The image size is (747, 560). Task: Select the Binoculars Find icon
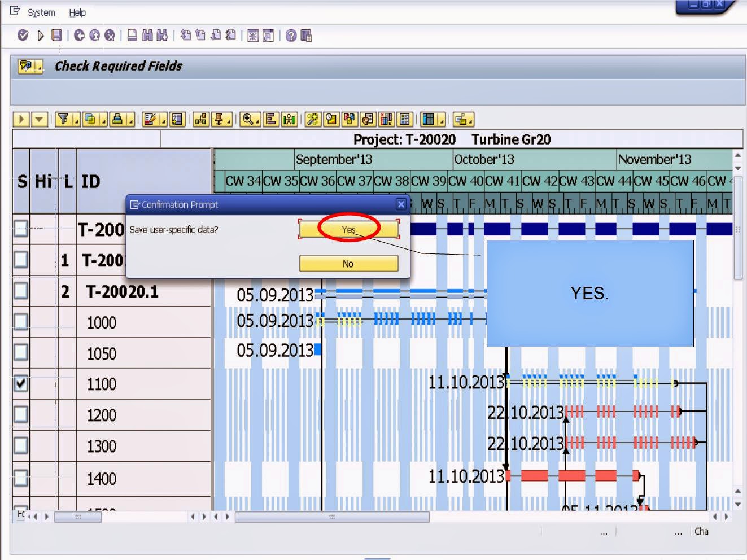point(147,36)
